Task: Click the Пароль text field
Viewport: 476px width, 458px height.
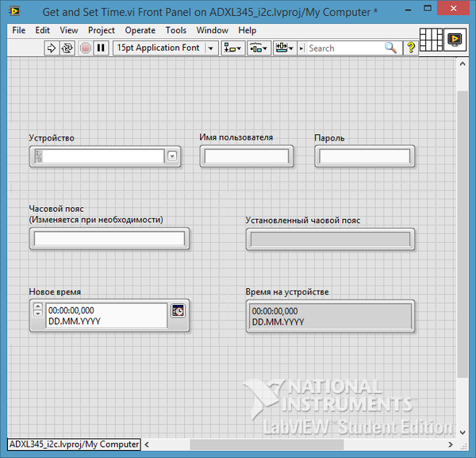Action: [365, 156]
